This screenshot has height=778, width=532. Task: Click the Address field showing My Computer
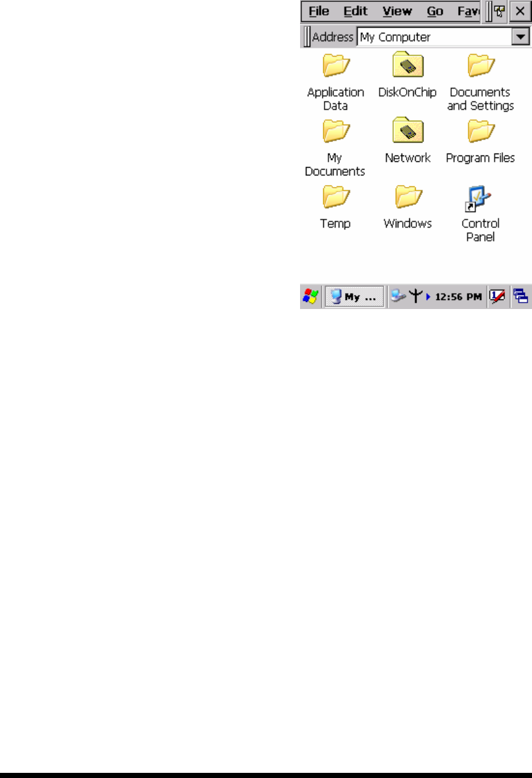[434, 37]
